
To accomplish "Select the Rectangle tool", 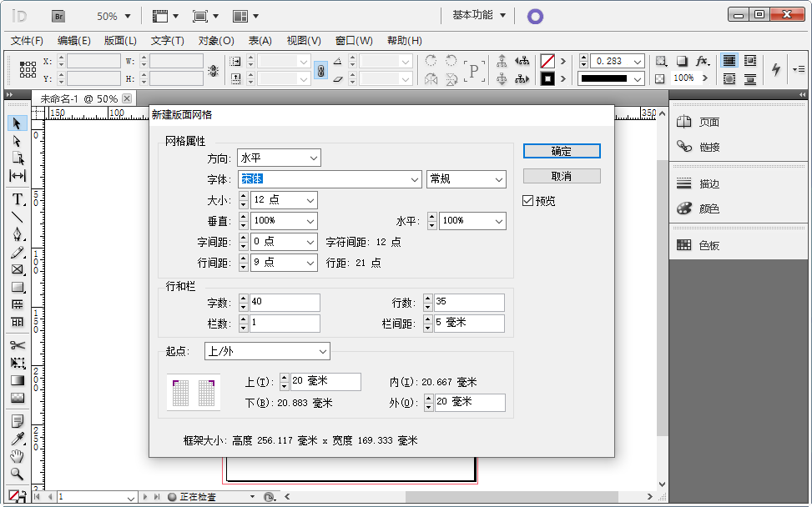I will tap(17, 287).
